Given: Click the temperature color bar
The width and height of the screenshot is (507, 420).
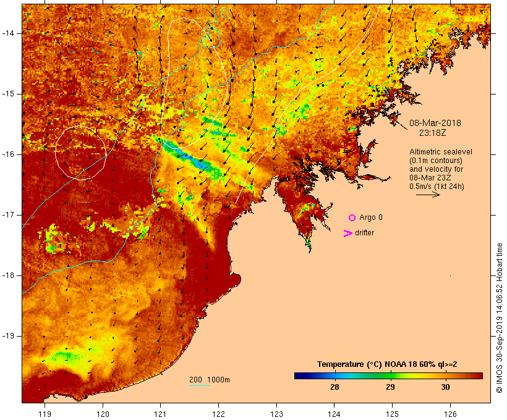Looking at the screenshot, I should click(388, 376).
